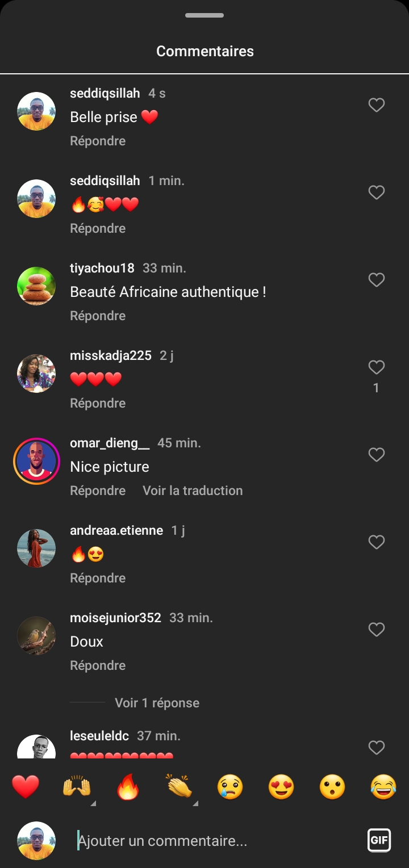Reply to tiyachou18 via 'Répondre'
Image resolution: width=409 pixels, height=868 pixels.
tap(98, 316)
